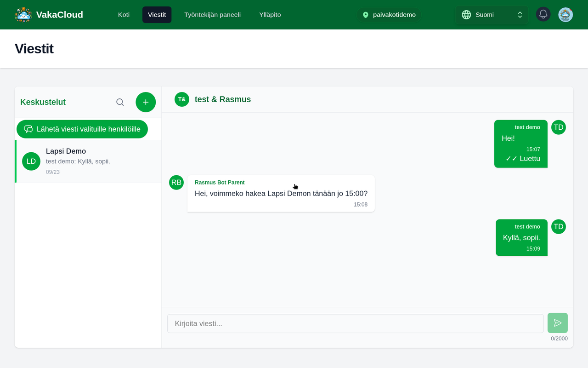Click the T& conversation header avatar
Screen dimensions: 588x368
coord(182,99)
